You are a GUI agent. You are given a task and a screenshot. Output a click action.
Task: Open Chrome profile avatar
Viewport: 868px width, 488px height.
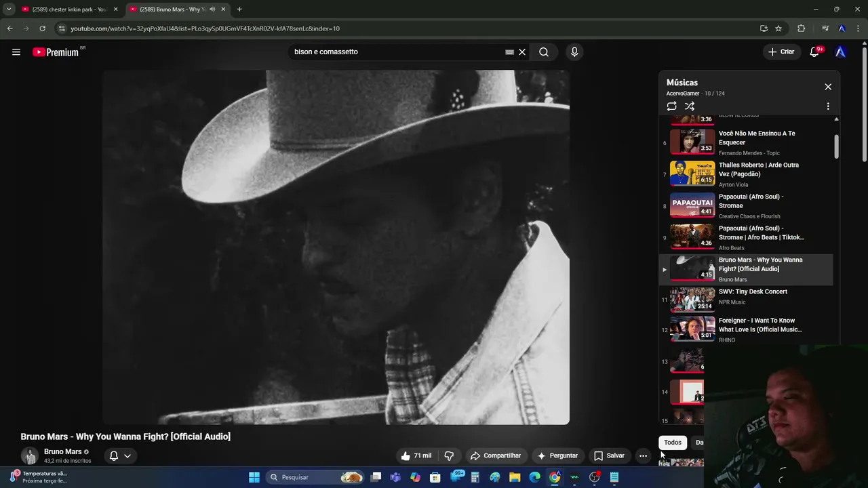pos(842,28)
